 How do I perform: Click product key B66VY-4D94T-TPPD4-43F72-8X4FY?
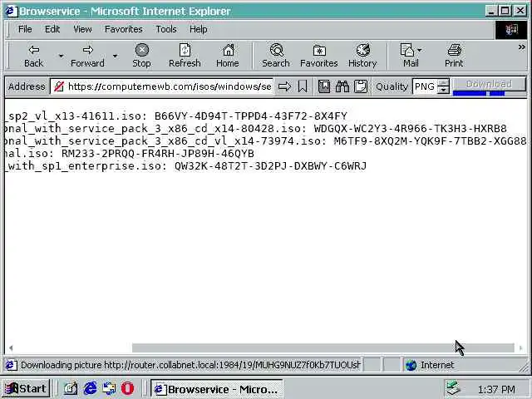click(x=251, y=116)
